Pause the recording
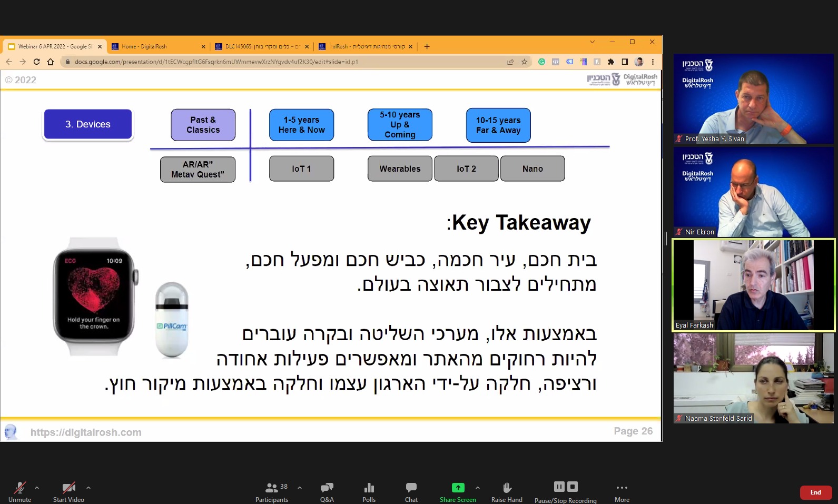The image size is (838, 504). 559,487
